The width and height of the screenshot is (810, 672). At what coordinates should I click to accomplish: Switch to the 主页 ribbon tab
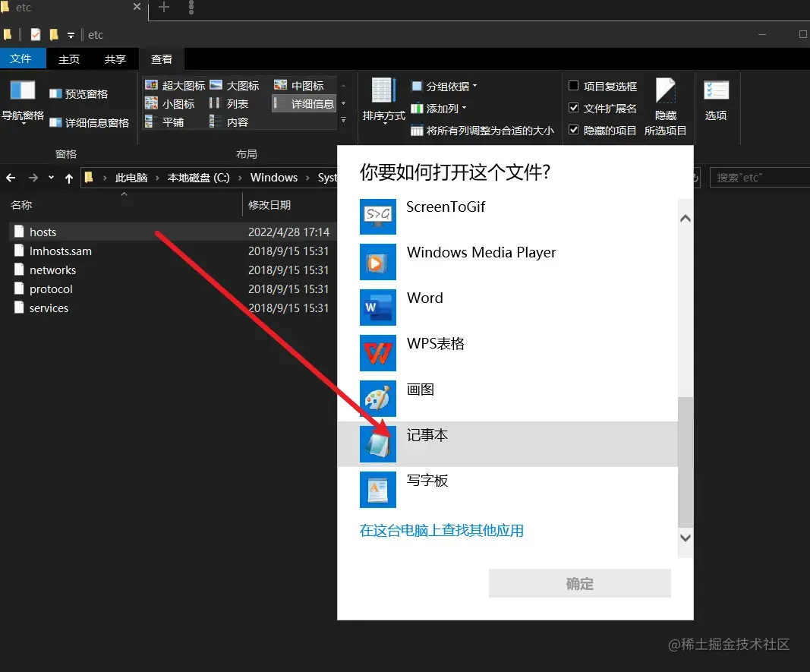coord(69,59)
